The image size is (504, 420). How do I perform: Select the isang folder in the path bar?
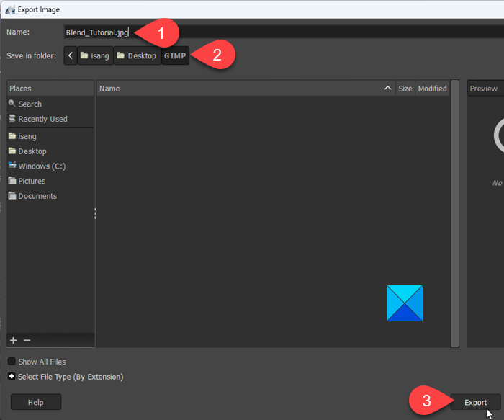coord(96,55)
